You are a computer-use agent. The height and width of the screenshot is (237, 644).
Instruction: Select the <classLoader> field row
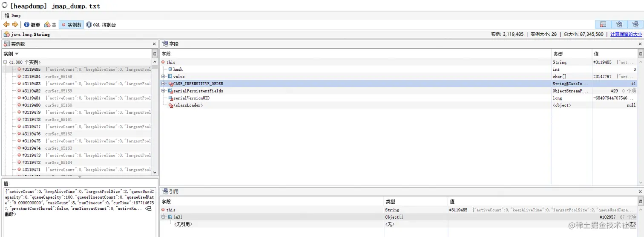pos(399,105)
